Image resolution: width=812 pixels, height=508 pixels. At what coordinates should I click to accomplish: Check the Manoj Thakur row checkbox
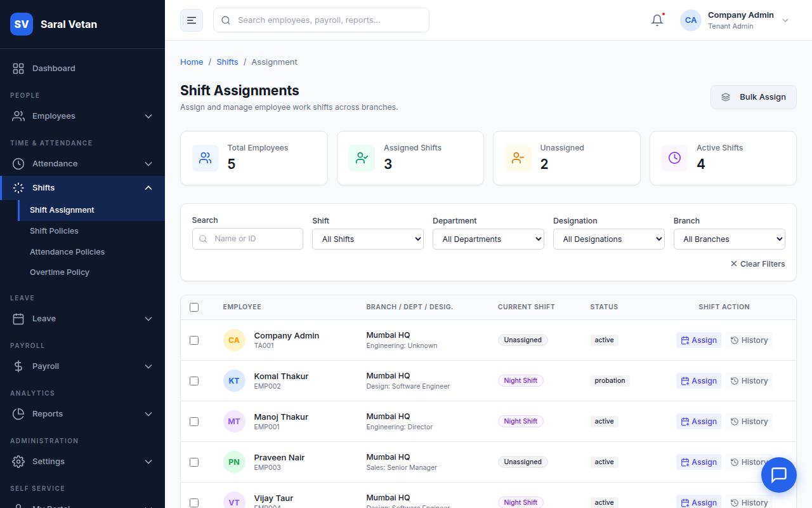(194, 422)
